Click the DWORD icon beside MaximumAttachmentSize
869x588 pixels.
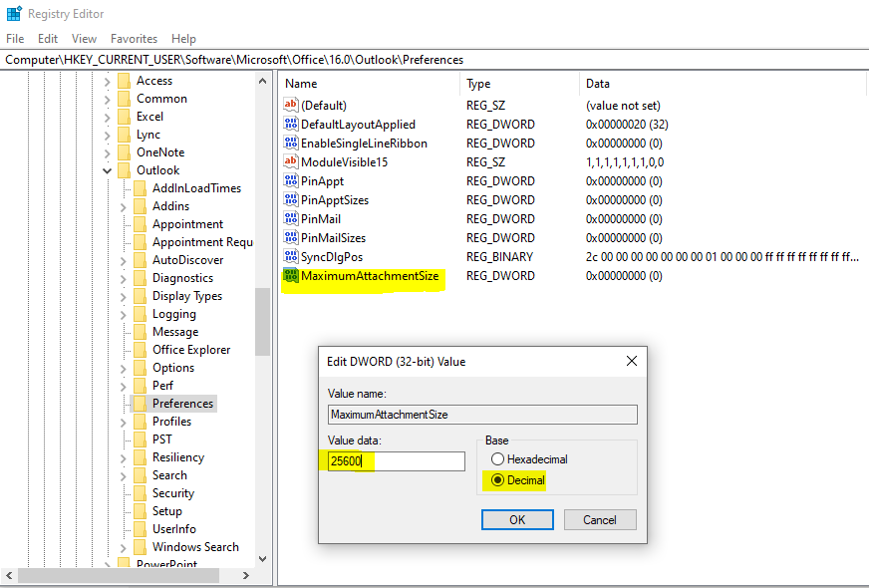tap(291, 276)
